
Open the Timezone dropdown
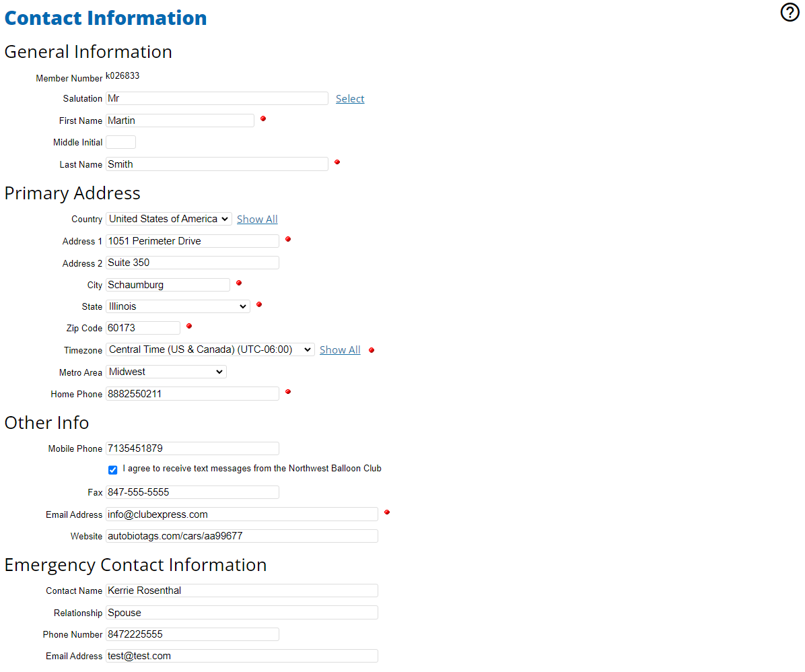(x=210, y=349)
